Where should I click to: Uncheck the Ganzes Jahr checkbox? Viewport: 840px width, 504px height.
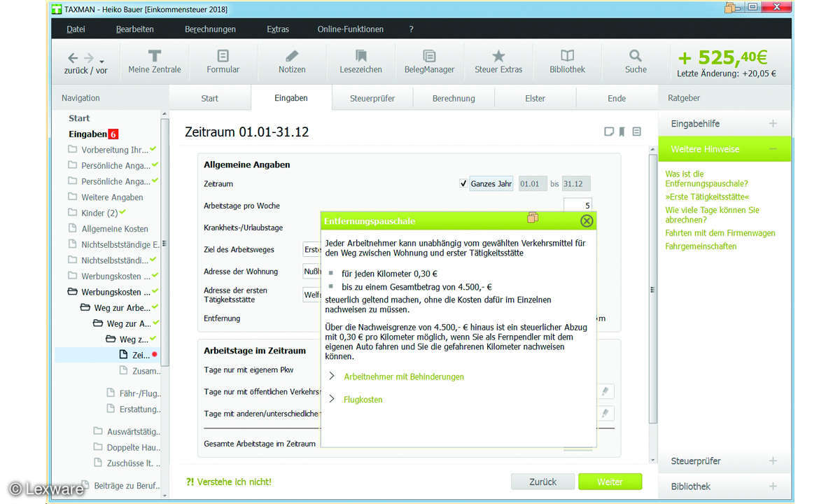click(463, 183)
